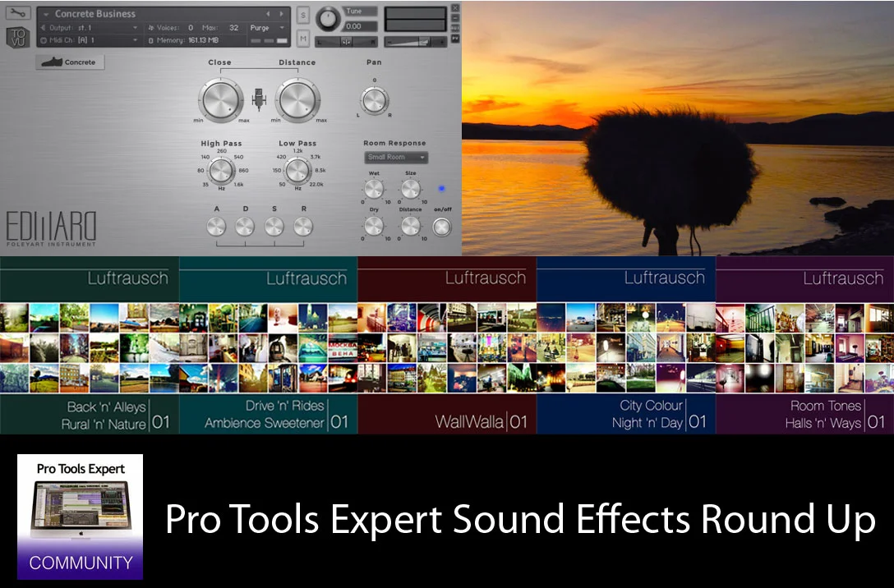Open the Purge dropdown menu

(267, 27)
